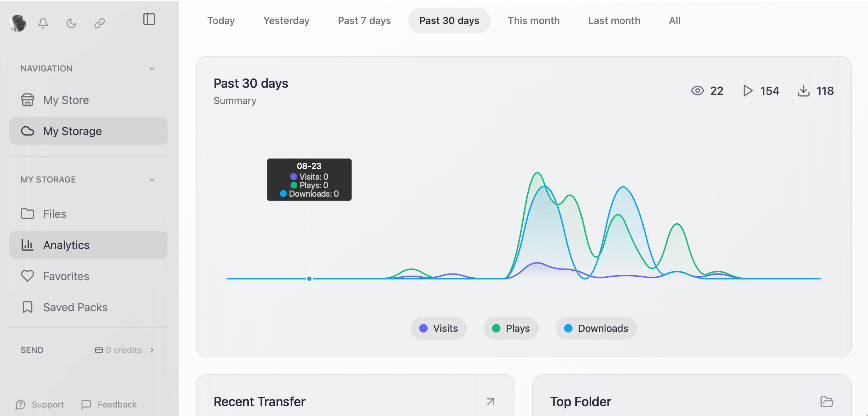Toggle the Plays series legend

pyautogui.click(x=511, y=328)
